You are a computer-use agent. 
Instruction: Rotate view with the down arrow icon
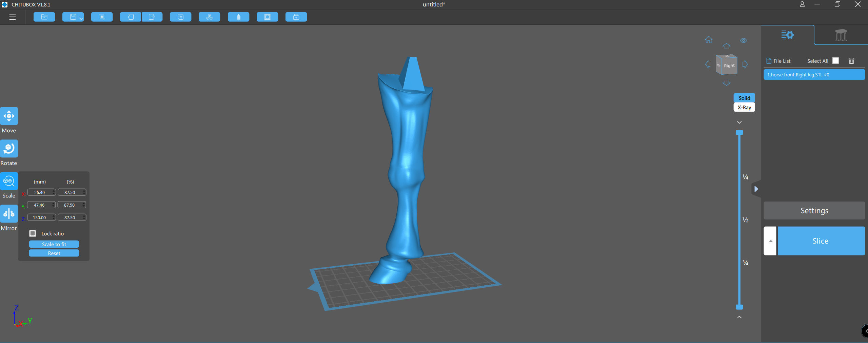click(x=726, y=83)
